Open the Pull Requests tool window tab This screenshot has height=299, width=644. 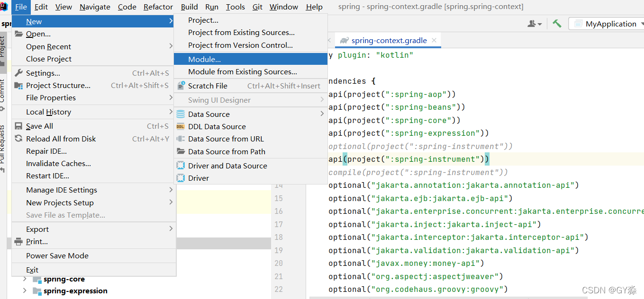3,148
